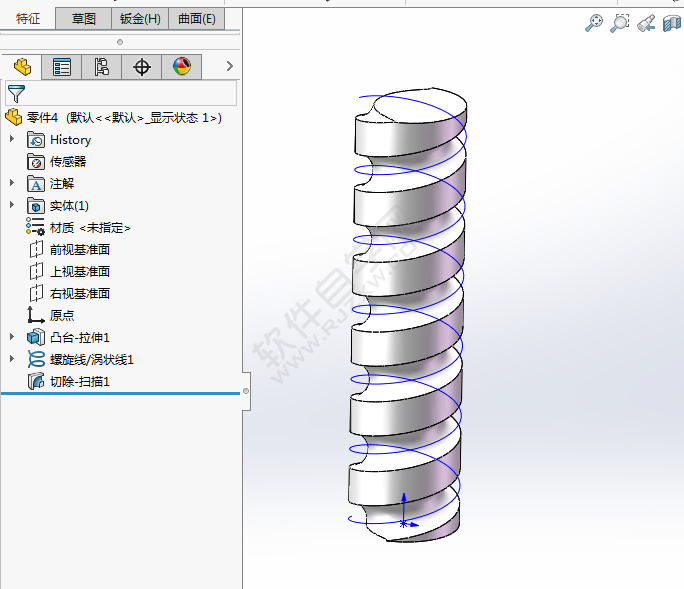
Task: Select the 传感器 sensors folder
Action: pos(68,161)
